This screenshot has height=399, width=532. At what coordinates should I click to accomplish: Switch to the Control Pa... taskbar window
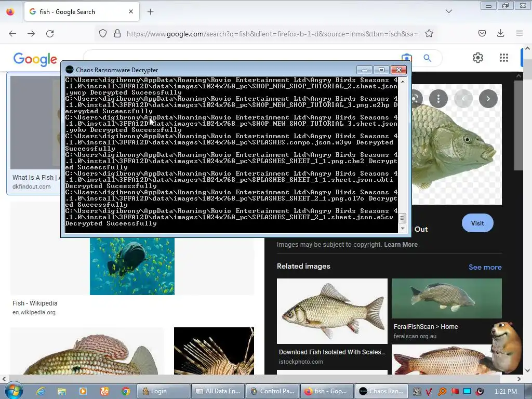point(272,391)
